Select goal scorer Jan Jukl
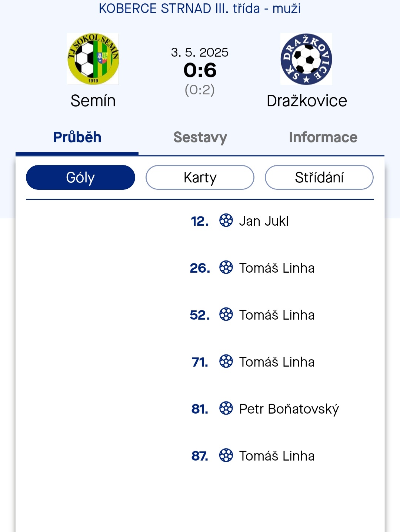Viewport: 400px width, 532px height. (x=264, y=221)
